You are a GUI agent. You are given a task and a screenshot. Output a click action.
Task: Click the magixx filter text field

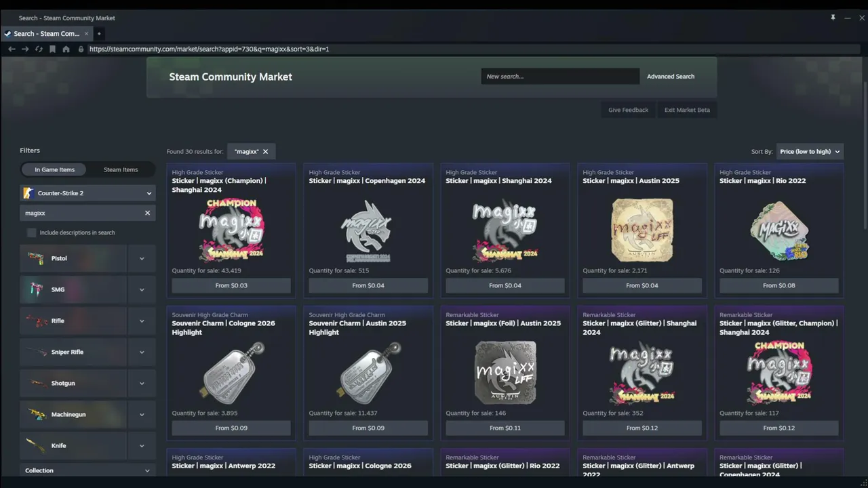tap(88, 213)
